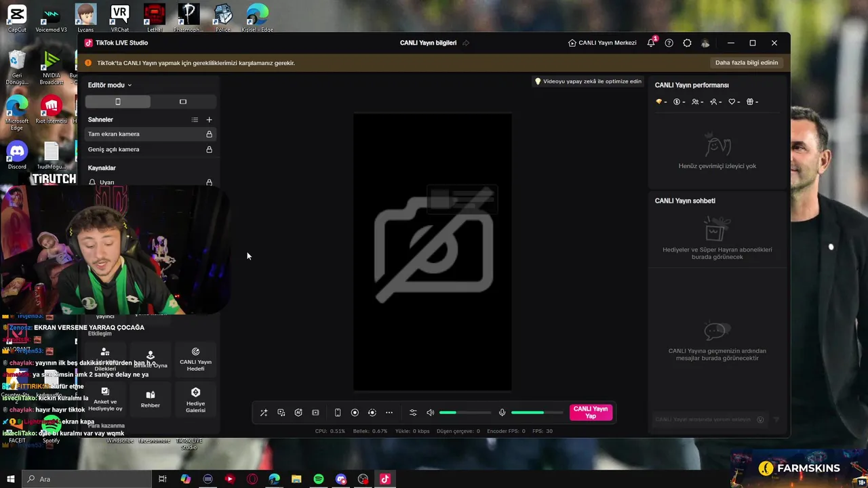Expand the Editör modu dropdown
Viewport: 868px width, 488px height.
110,85
